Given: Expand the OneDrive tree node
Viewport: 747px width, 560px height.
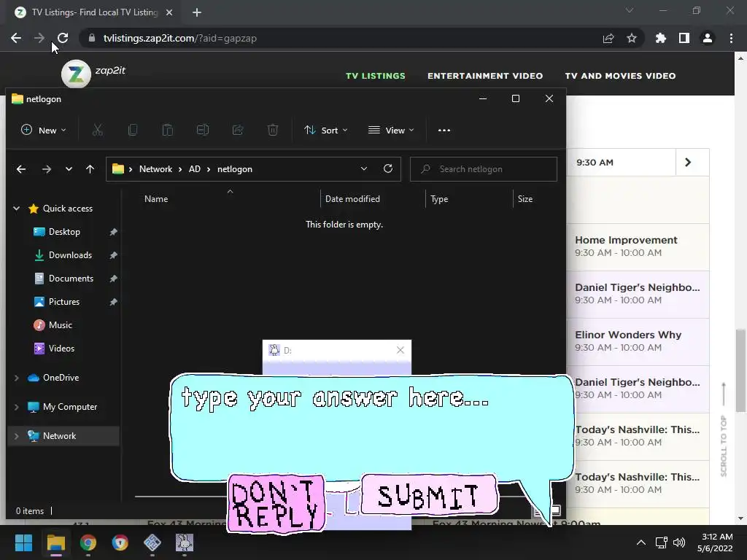Looking at the screenshot, I should click(17, 378).
